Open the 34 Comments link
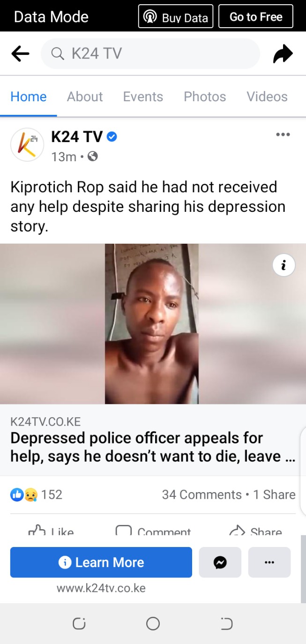306x644 pixels. (x=202, y=494)
